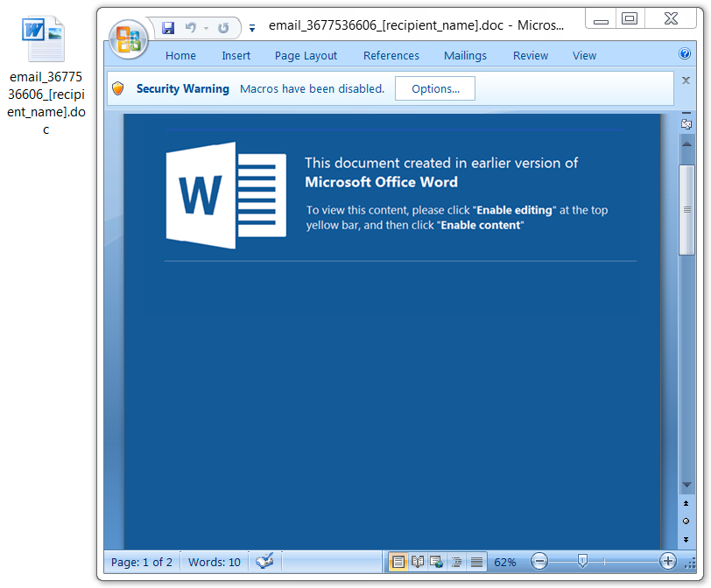Image resolution: width=711 pixels, height=588 pixels.
Task: Open Customize Quick Access Toolbar dropdown
Action: 252,29
